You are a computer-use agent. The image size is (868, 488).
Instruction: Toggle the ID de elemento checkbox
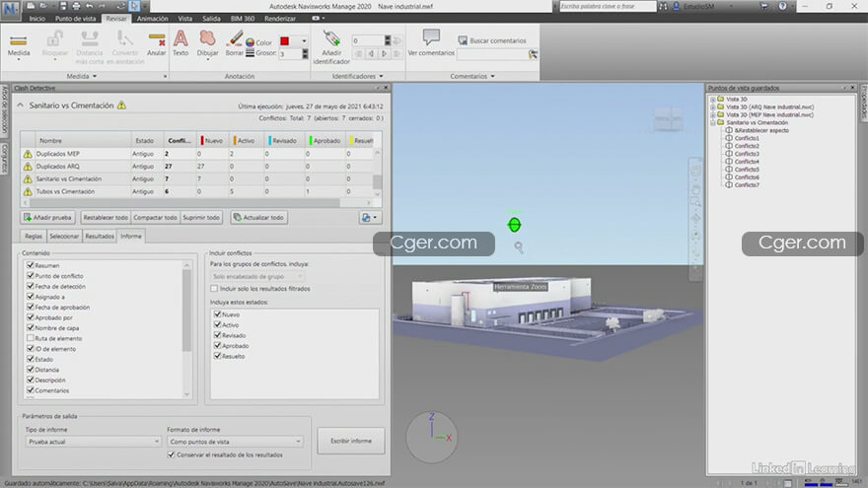pos(31,349)
